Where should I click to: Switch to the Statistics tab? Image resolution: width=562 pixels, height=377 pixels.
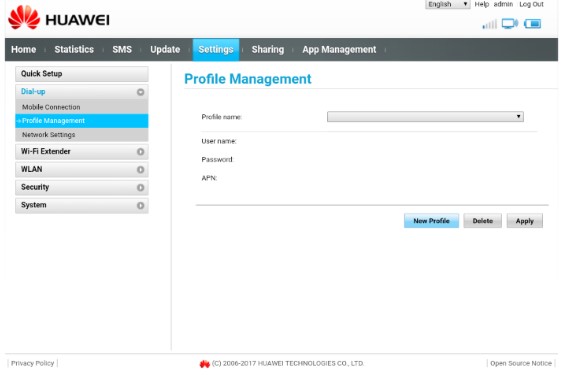(x=74, y=49)
